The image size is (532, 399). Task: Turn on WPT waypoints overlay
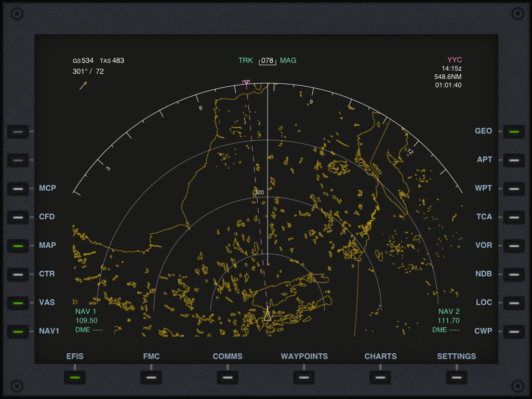(x=513, y=189)
